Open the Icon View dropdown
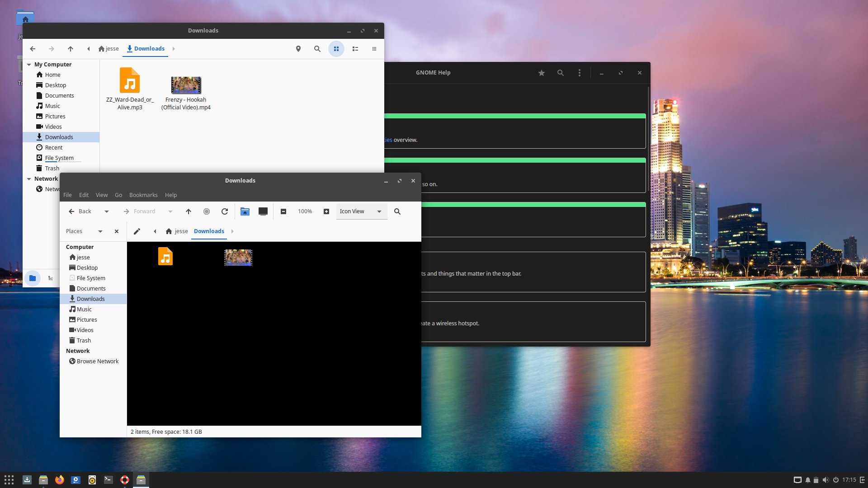 tap(362, 211)
